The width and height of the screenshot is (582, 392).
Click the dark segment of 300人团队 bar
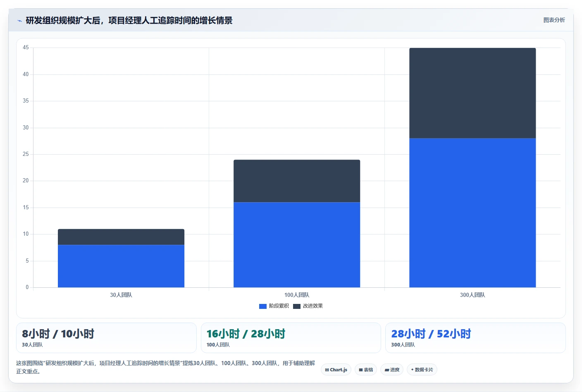(472, 93)
